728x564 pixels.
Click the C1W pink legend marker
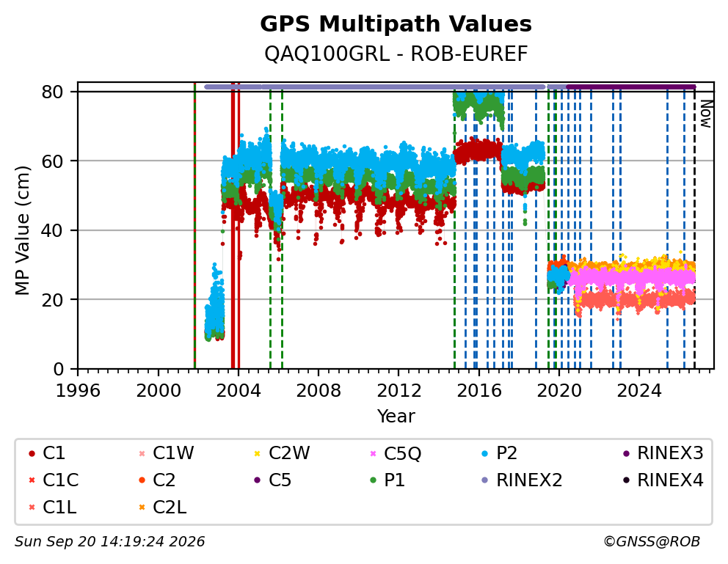pos(142,453)
